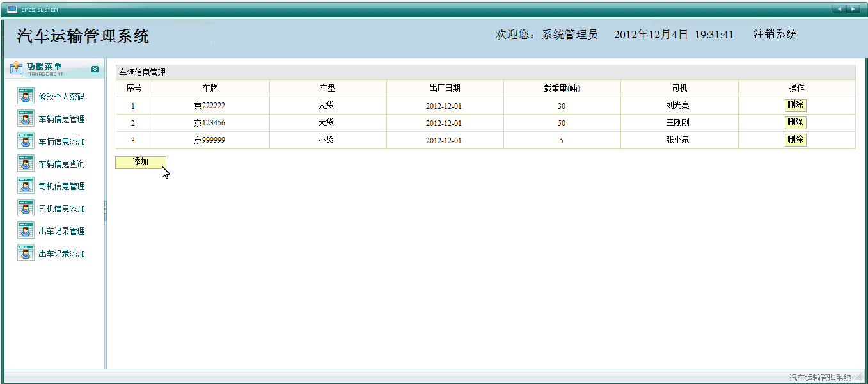Click 小货 vehicle type cell
This screenshot has width=868, height=384.
click(x=327, y=140)
